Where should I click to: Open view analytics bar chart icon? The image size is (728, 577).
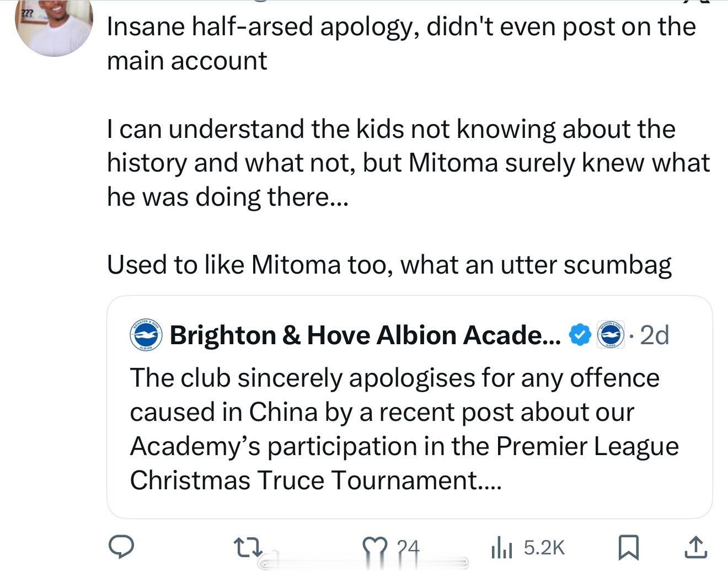click(501, 548)
